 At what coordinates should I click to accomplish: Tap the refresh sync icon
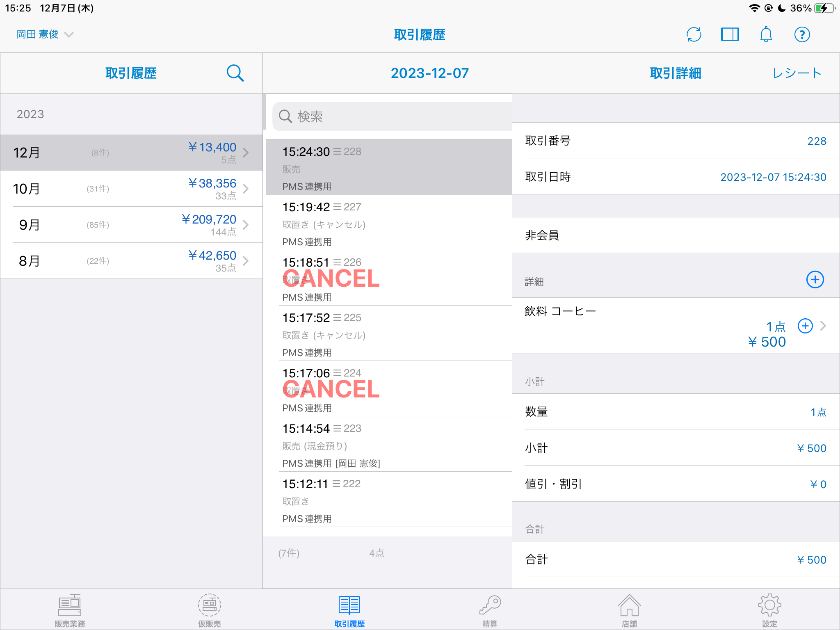point(694,34)
